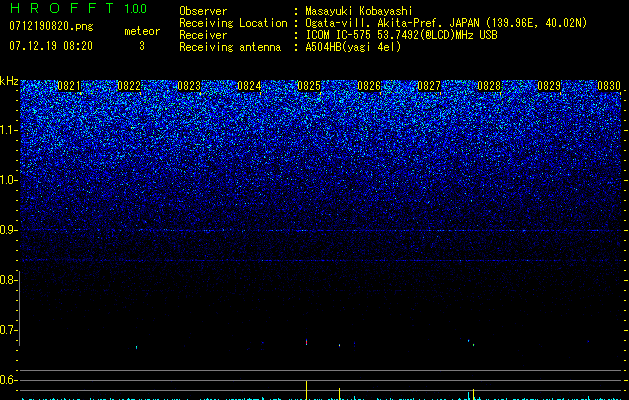Click the 0826 time marker

click(x=369, y=86)
